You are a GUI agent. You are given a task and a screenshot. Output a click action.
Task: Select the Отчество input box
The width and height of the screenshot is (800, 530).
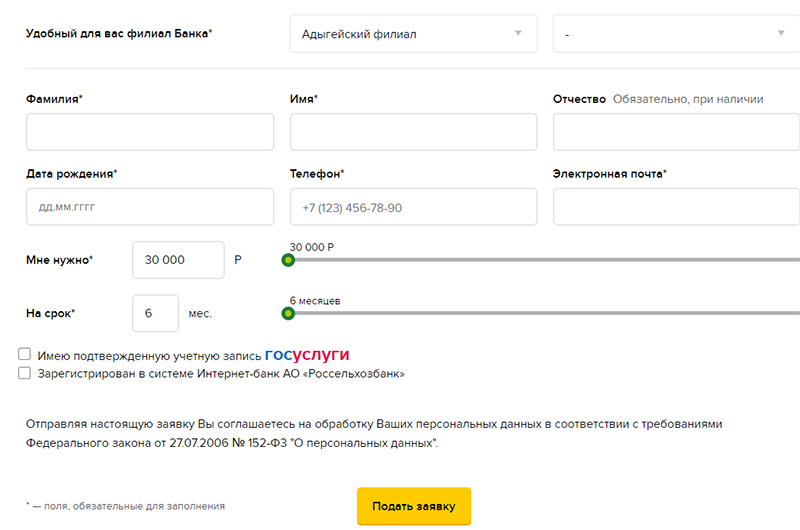pos(676,132)
